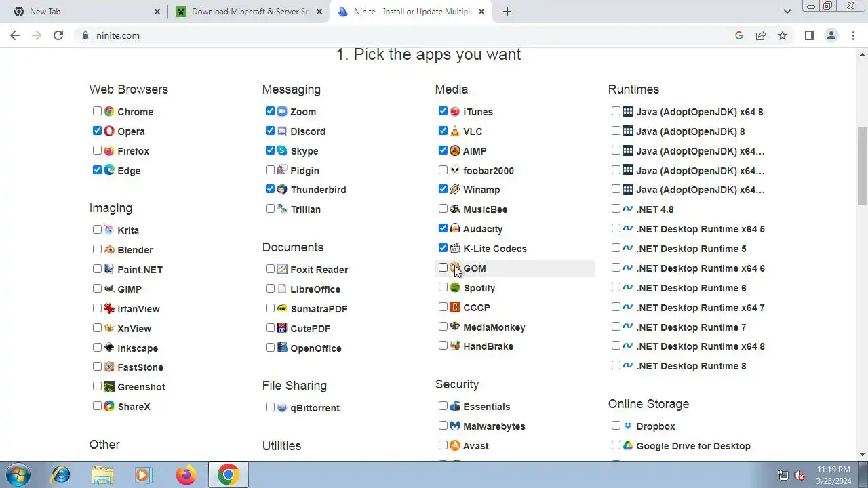Check the Krita checkbox

tap(98, 230)
